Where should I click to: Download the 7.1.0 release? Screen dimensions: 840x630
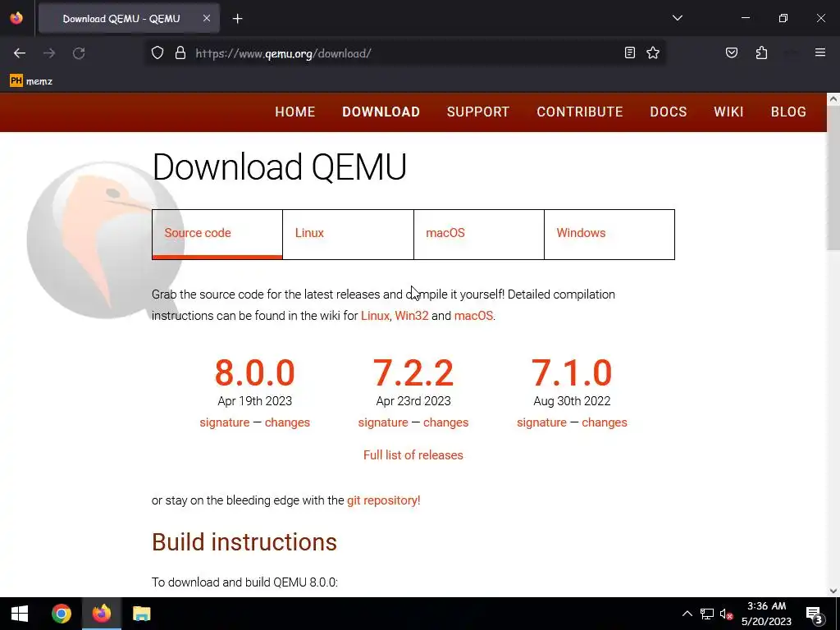(x=572, y=373)
